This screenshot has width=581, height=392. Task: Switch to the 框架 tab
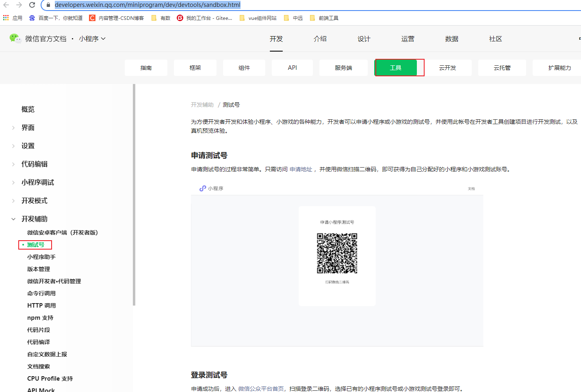tap(195, 68)
